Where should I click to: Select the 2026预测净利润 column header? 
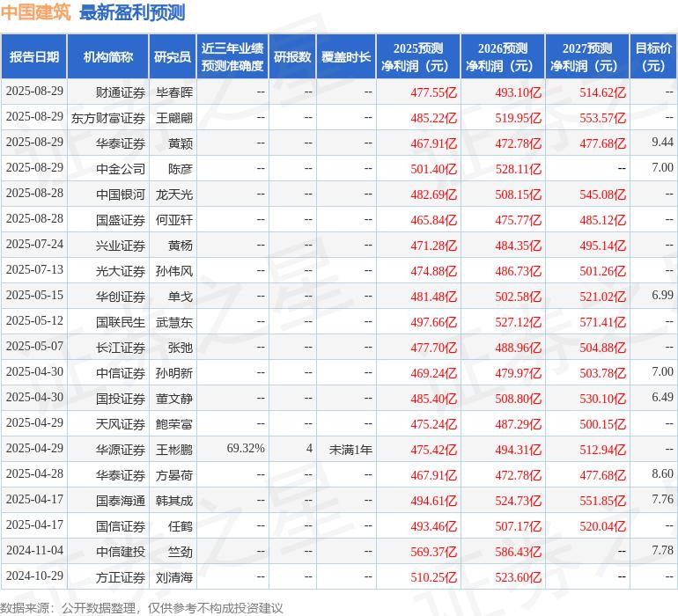click(503, 56)
